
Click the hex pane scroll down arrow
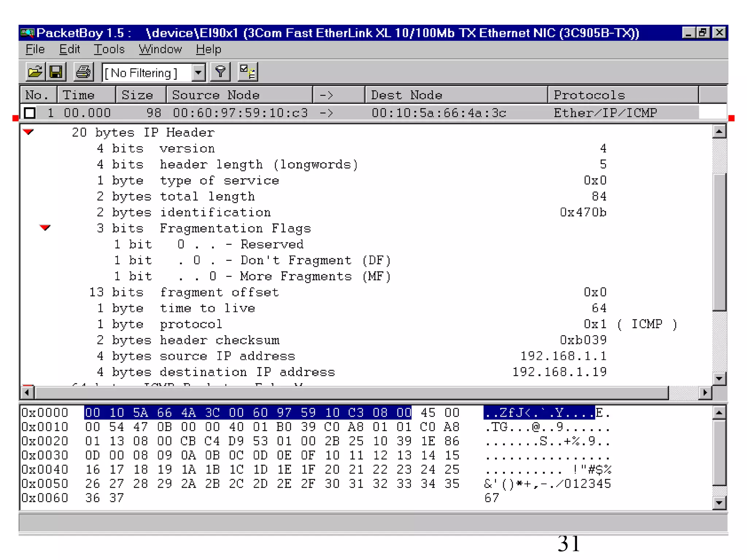(x=719, y=503)
